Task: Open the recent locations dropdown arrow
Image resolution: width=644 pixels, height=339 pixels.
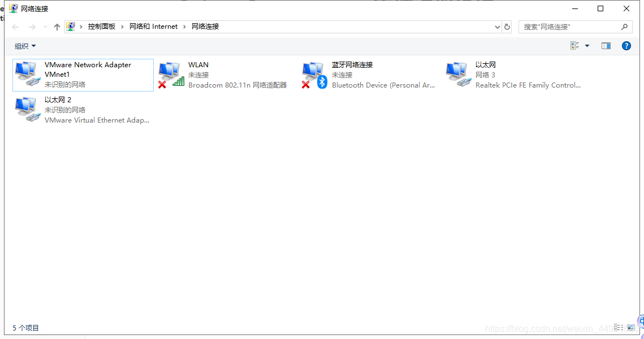Action: click(x=45, y=27)
